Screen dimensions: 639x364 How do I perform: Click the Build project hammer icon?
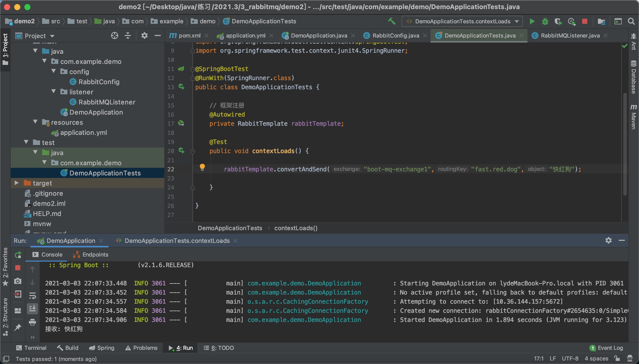392,21
